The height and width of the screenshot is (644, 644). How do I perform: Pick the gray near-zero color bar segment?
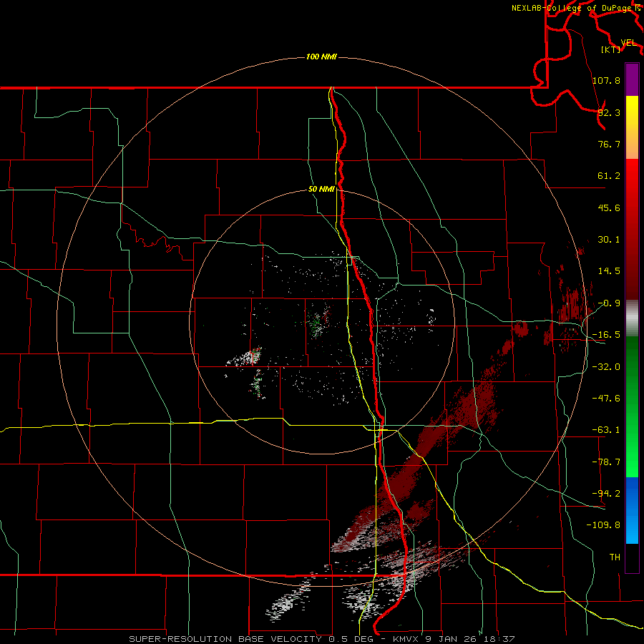pos(632,318)
